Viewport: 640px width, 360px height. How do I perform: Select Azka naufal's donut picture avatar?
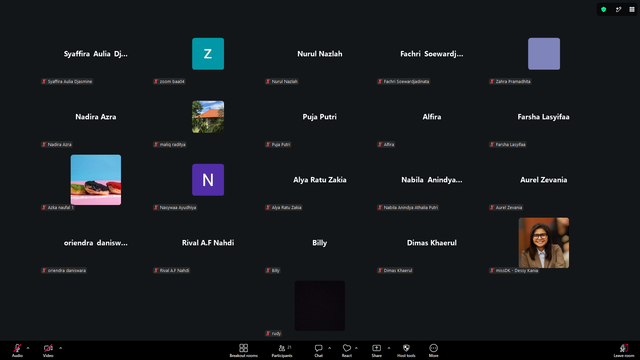[96, 180]
